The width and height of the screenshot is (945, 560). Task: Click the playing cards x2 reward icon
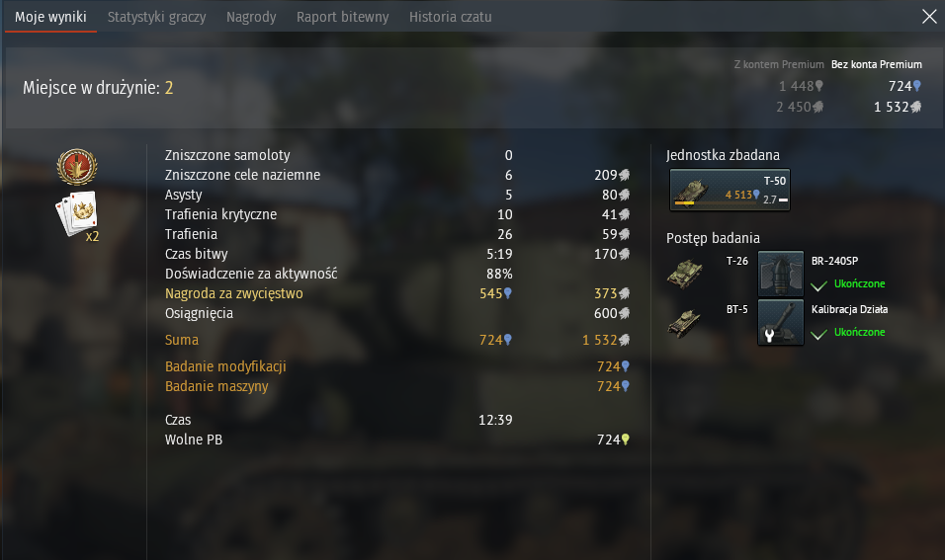(x=77, y=215)
